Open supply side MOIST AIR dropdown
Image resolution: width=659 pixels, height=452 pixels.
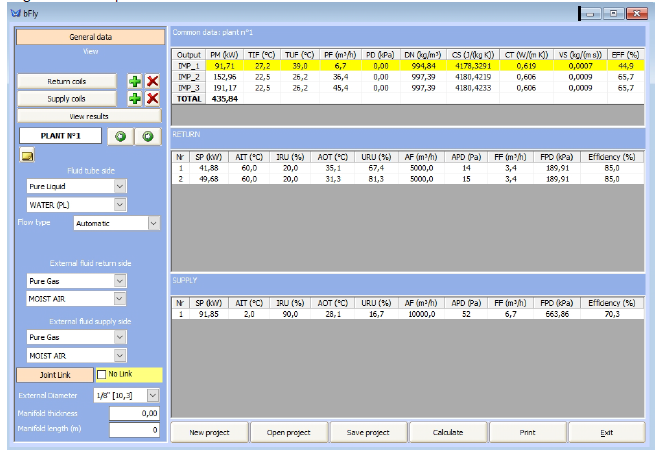click(x=120, y=356)
